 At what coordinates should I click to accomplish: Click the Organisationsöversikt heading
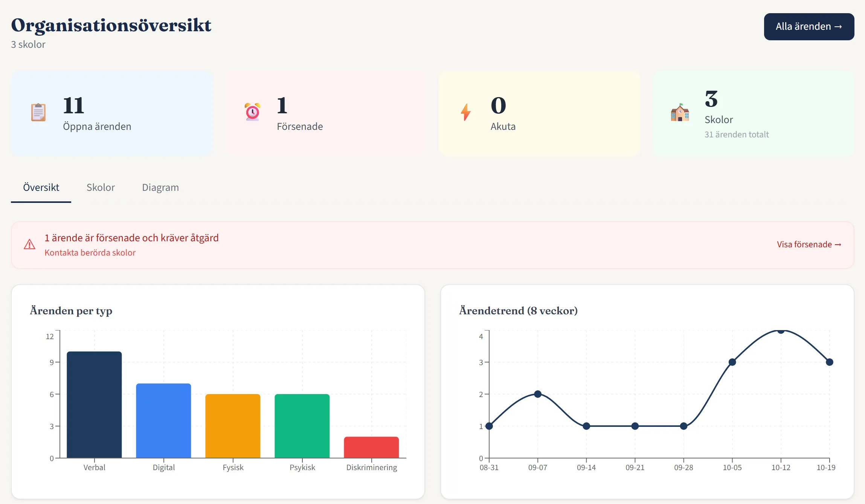[111, 25]
